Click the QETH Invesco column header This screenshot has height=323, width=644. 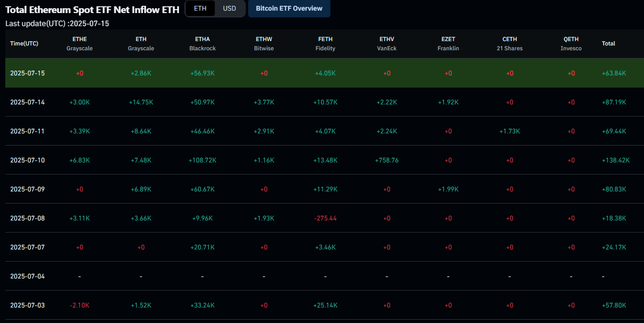[x=571, y=44]
